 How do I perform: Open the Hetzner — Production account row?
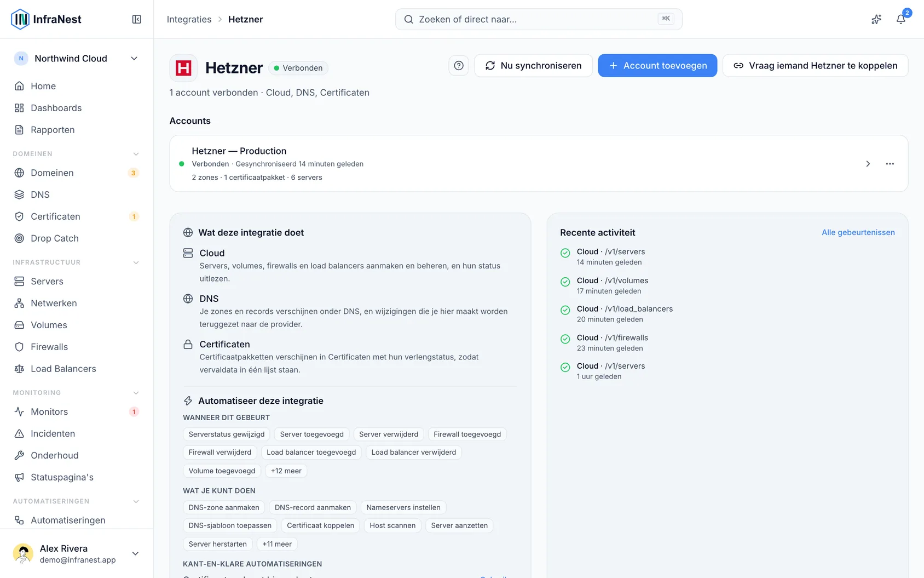coord(539,164)
